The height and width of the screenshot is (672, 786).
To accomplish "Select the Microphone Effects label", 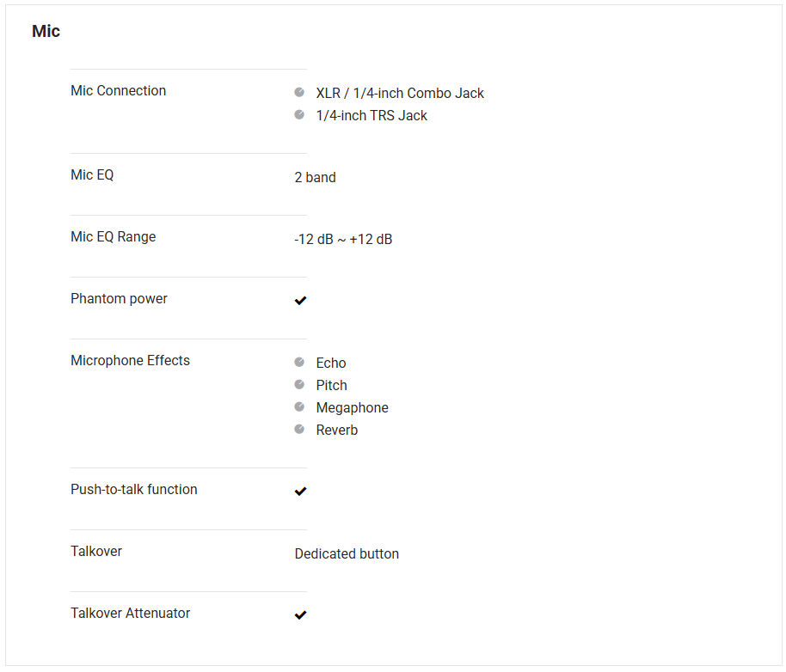I will coord(130,361).
